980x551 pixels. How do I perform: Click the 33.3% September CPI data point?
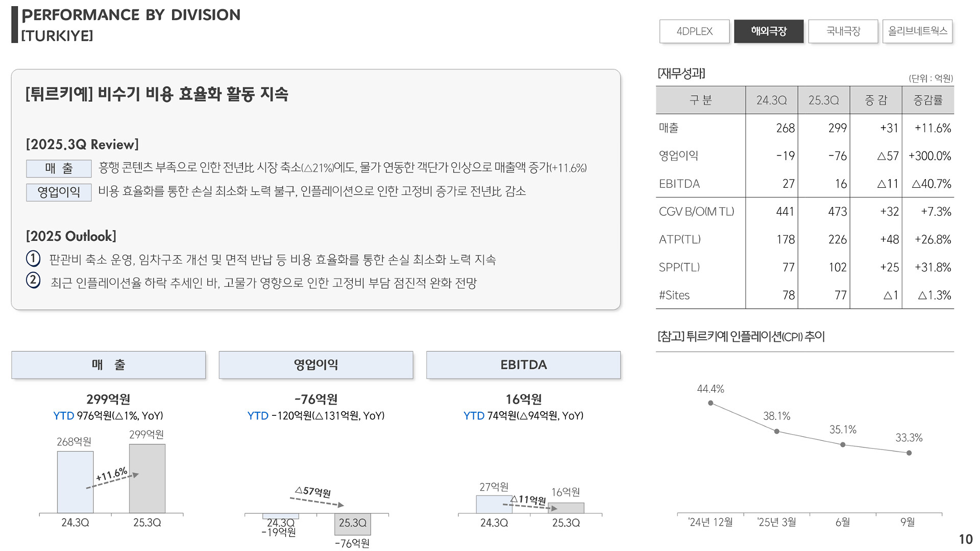coord(909,453)
